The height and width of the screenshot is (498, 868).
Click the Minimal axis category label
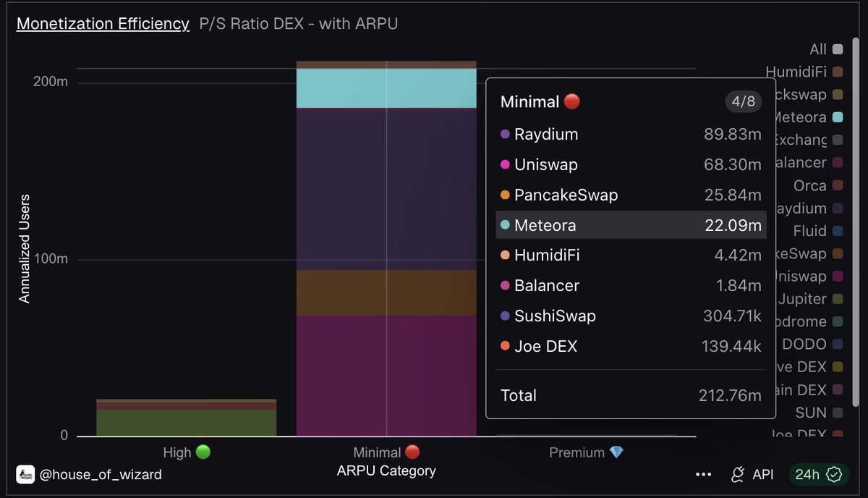click(x=386, y=452)
